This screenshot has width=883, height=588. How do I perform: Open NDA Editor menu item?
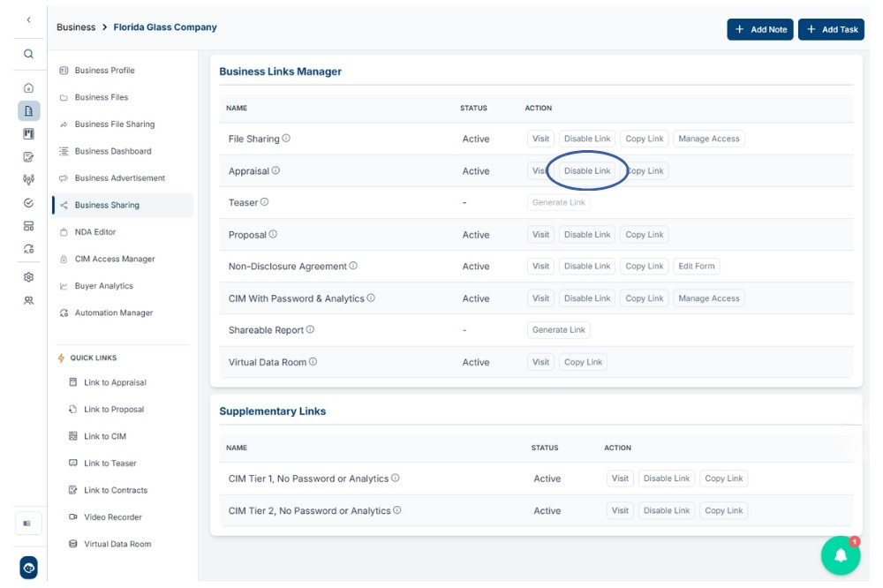tap(122, 232)
